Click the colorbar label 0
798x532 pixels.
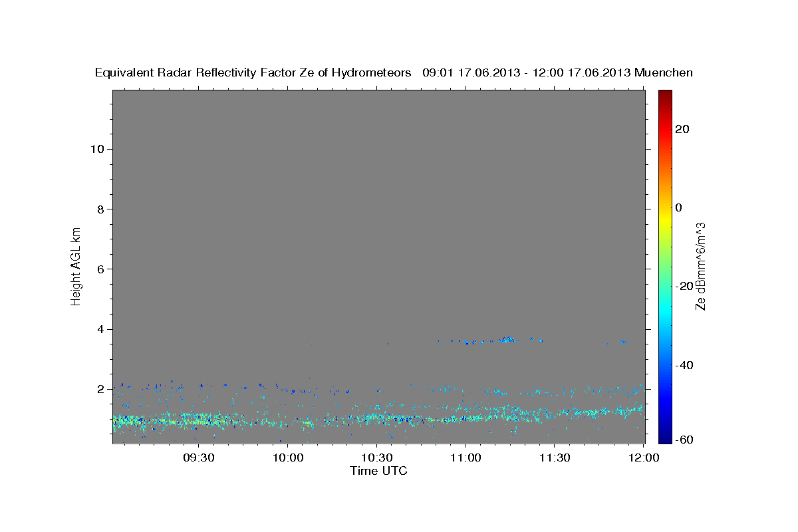(679, 207)
